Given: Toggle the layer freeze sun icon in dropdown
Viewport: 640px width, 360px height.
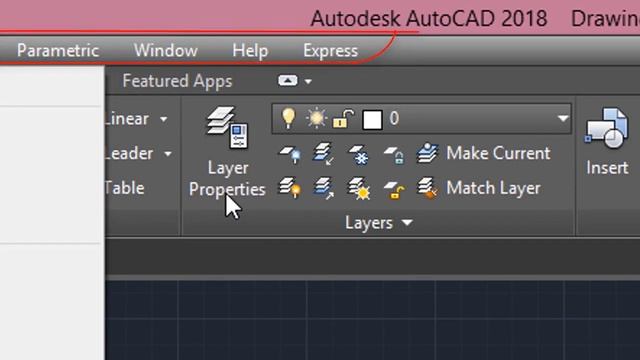Looking at the screenshot, I should click(x=316, y=119).
